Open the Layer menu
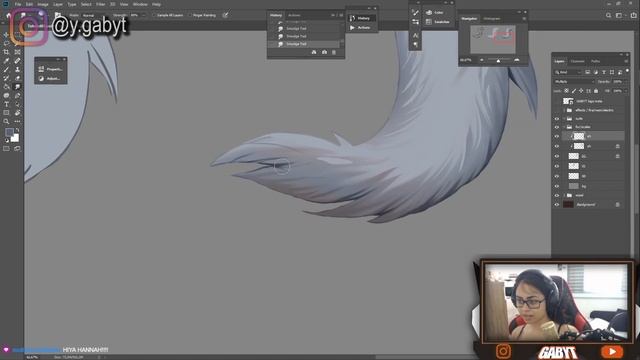 (58, 4)
